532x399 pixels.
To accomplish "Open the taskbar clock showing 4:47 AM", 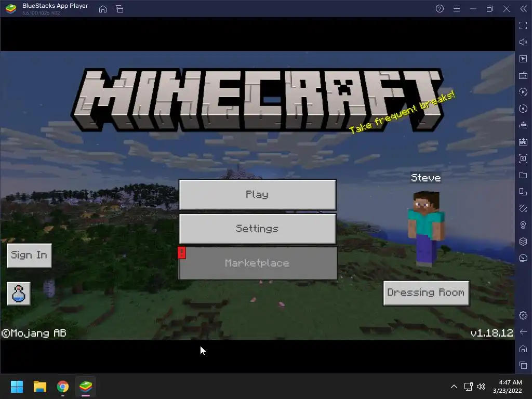I will (x=507, y=387).
